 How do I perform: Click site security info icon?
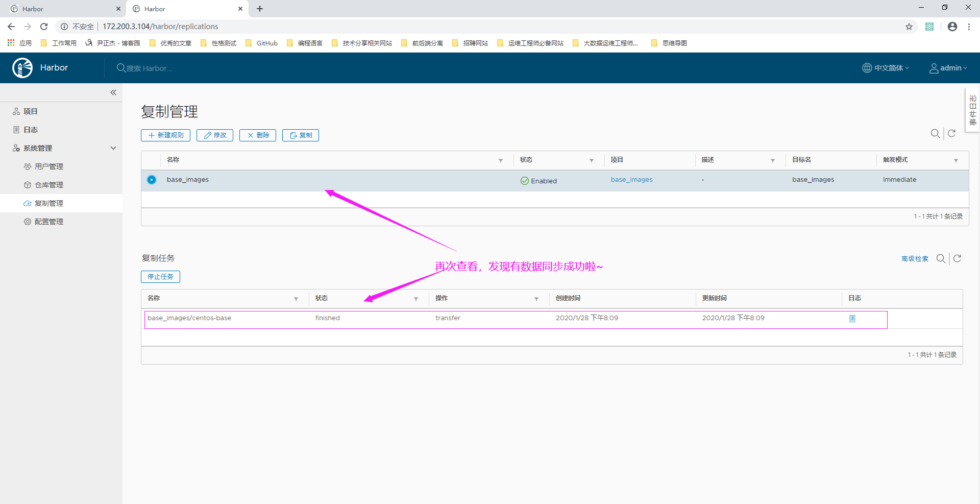tap(64, 27)
